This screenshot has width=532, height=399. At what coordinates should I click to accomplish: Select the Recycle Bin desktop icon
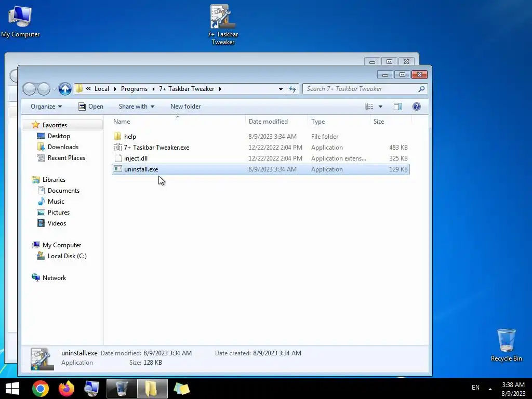coord(506,345)
